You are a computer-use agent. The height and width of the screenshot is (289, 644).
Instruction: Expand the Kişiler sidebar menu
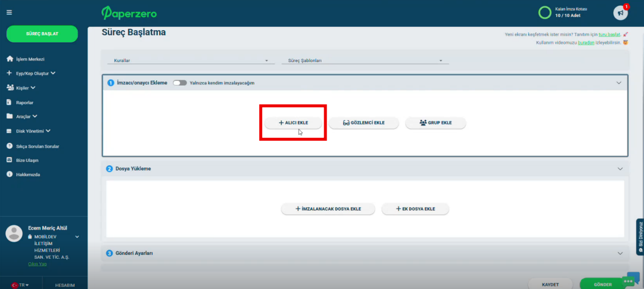(x=25, y=88)
